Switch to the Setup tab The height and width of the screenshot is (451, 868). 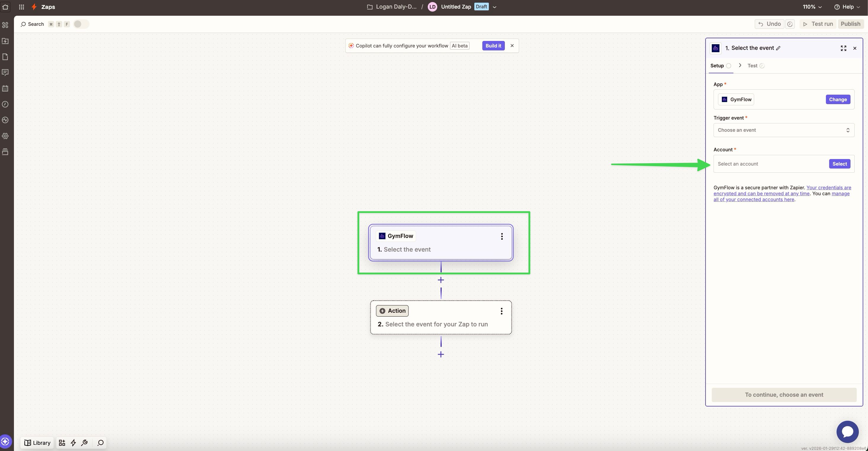[720, 66]
